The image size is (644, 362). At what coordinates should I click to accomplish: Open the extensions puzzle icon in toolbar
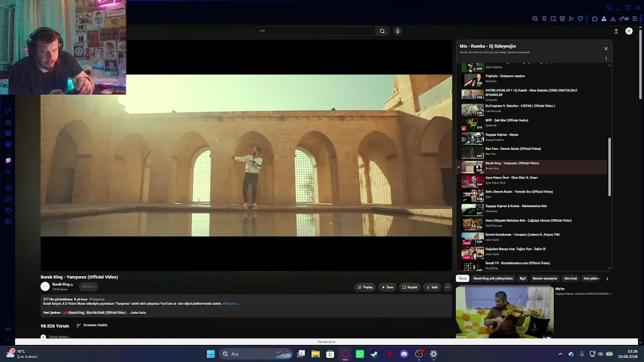[x=595, y=19]
